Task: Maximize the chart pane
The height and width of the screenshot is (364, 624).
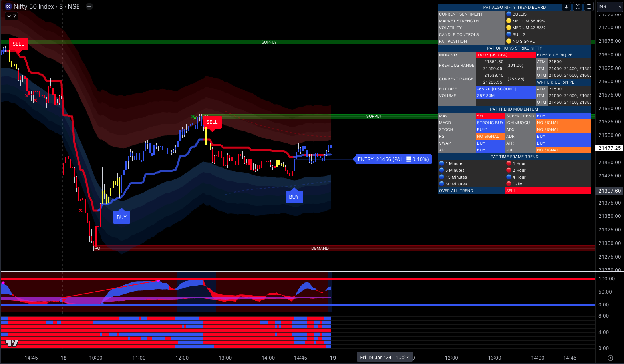Action: [589, 6]
